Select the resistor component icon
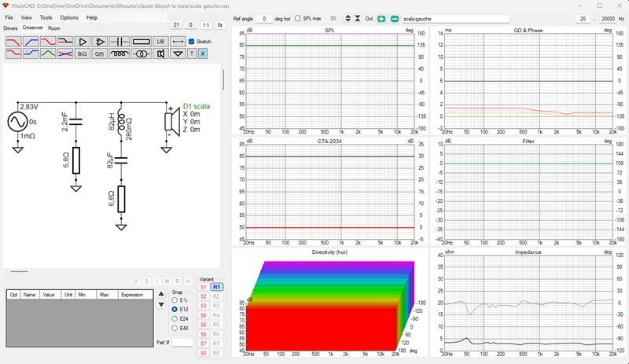 click(x=141, y=42)
